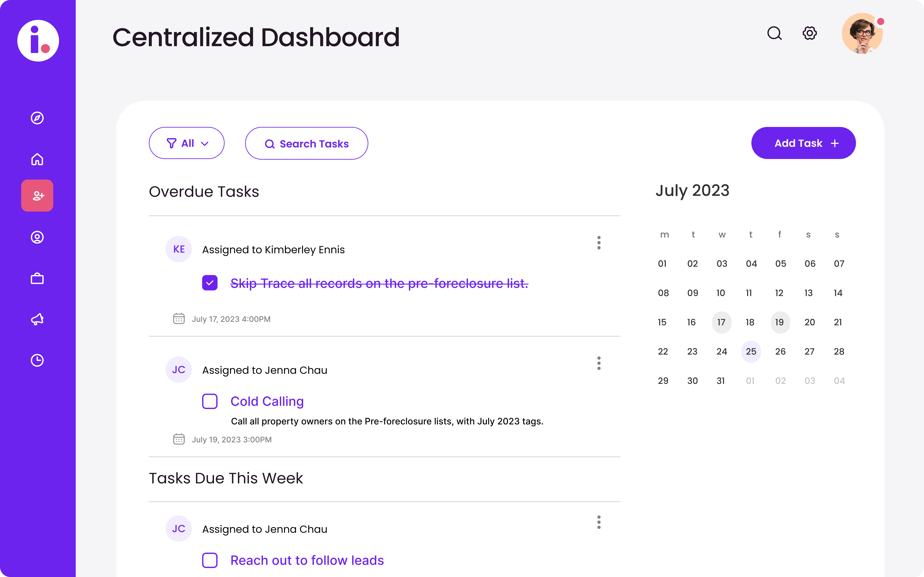The width and height of the screenshot is (924, 577).
Task: Select the add-user leads icon in sidebar
Action: pyautogui.click(x=37, y=196)
